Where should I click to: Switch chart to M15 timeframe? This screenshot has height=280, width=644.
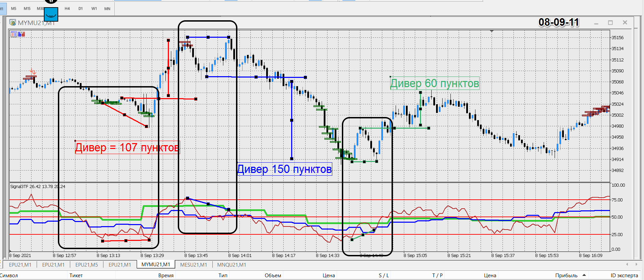[27, 9]
